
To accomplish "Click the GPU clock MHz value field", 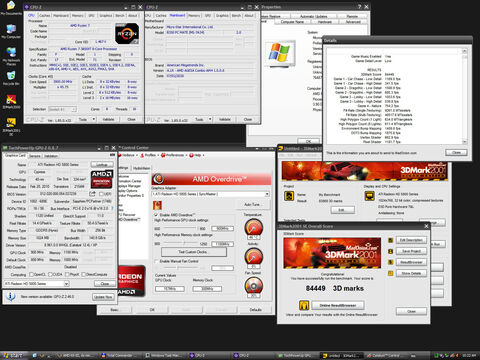I will (222, 229).
